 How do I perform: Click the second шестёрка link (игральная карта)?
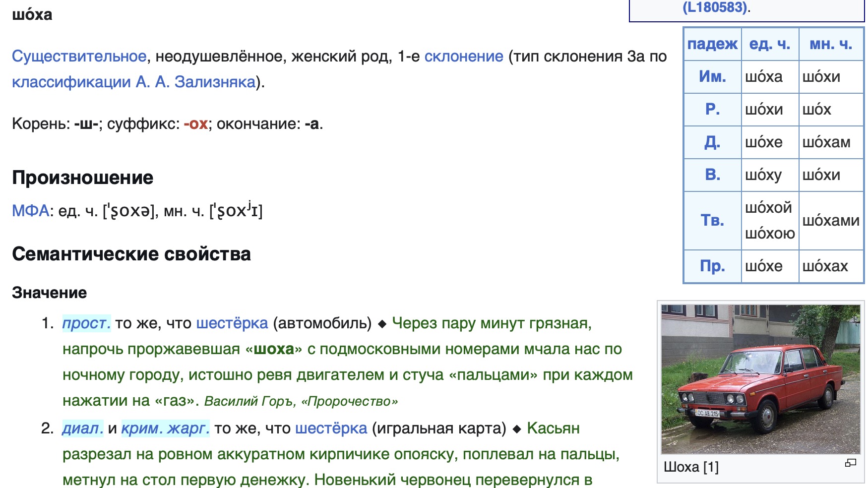(x=331, y=428)
